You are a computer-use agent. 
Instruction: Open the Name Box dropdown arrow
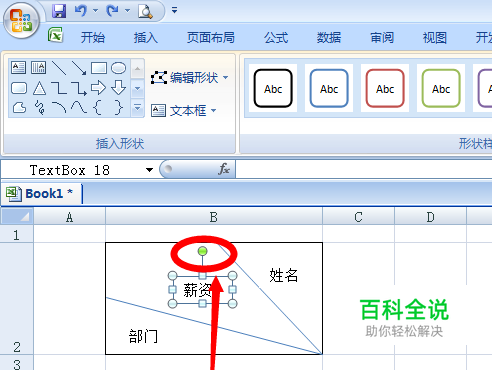click(149, 170)
